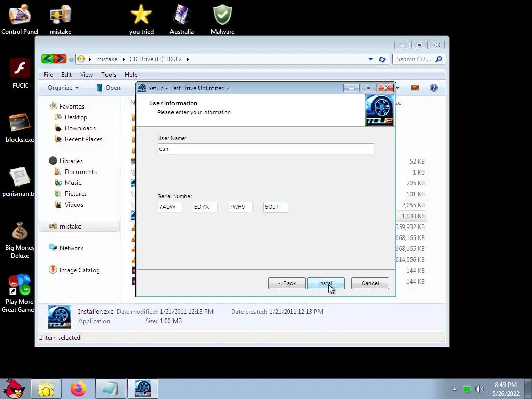Show hidden tray icons arrow

pos(454,389)
